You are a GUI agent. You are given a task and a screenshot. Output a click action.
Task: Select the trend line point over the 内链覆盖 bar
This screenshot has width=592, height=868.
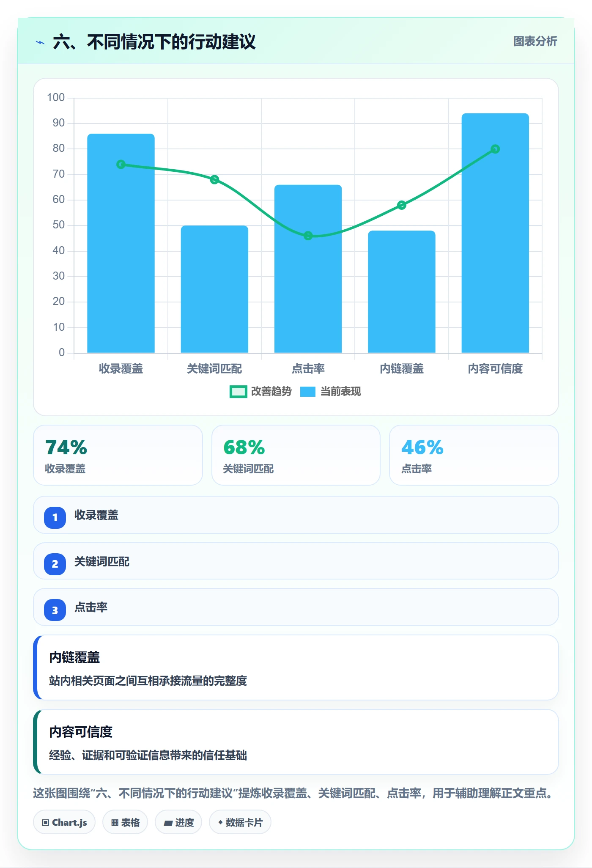(402, 205)
